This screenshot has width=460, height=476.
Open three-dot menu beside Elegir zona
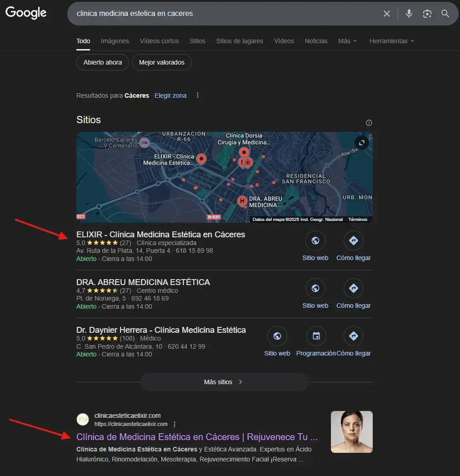pos(197,95)
